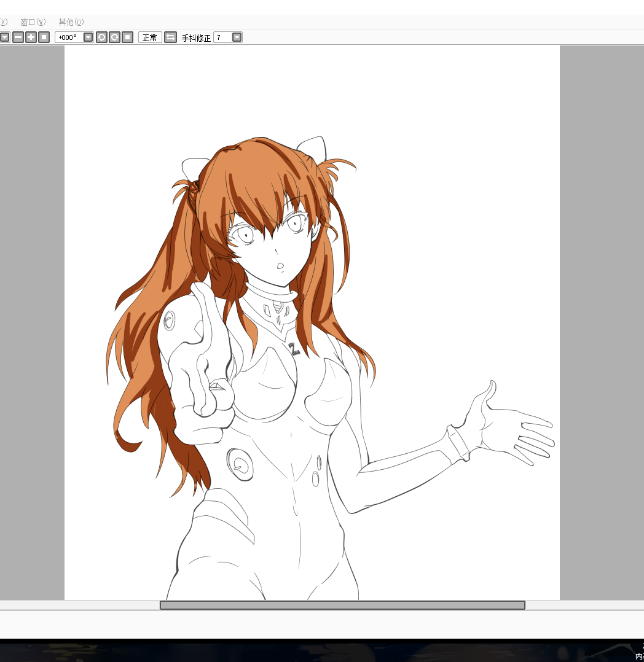Reset canvas rotation with the square icon
644x662 pixels.
click(128, 37)
